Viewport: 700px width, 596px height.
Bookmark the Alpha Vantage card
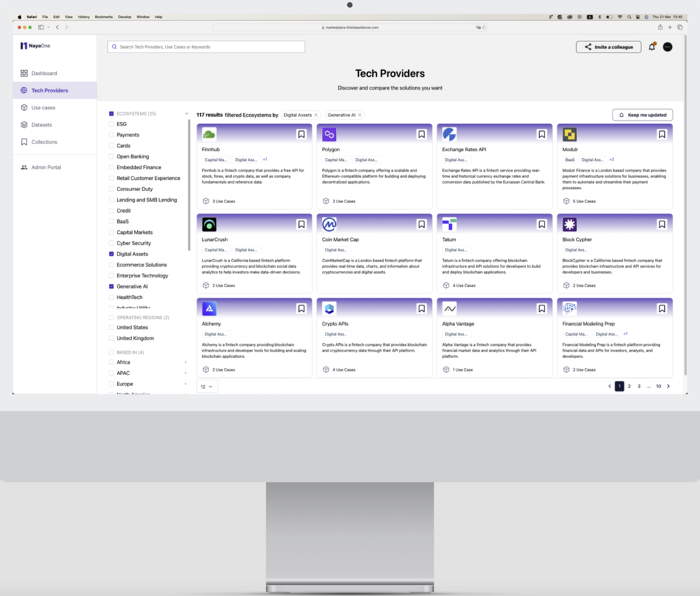click(x=542, y=309)
